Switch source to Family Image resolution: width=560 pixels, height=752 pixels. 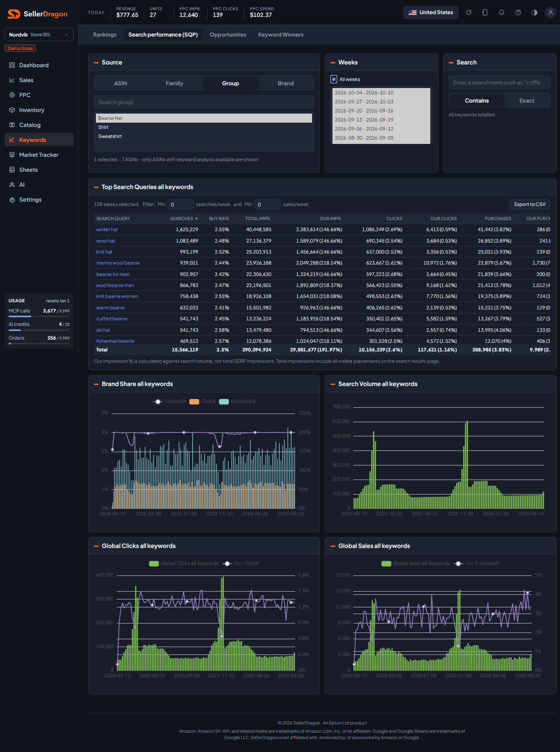coord(174,83)
